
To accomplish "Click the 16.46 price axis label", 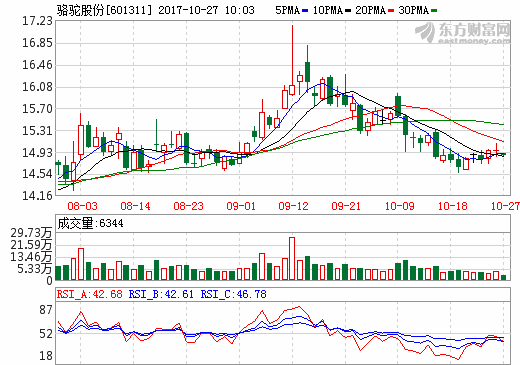I will coord(37,65).
